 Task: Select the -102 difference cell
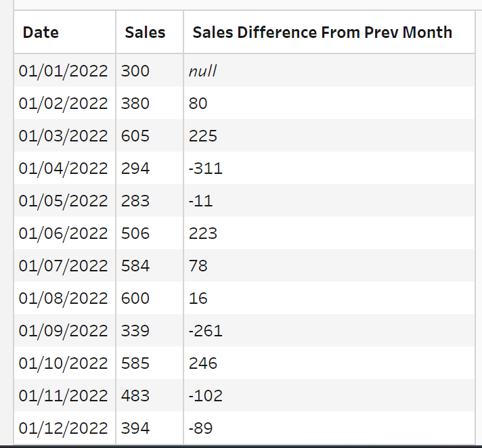(205, 396)
